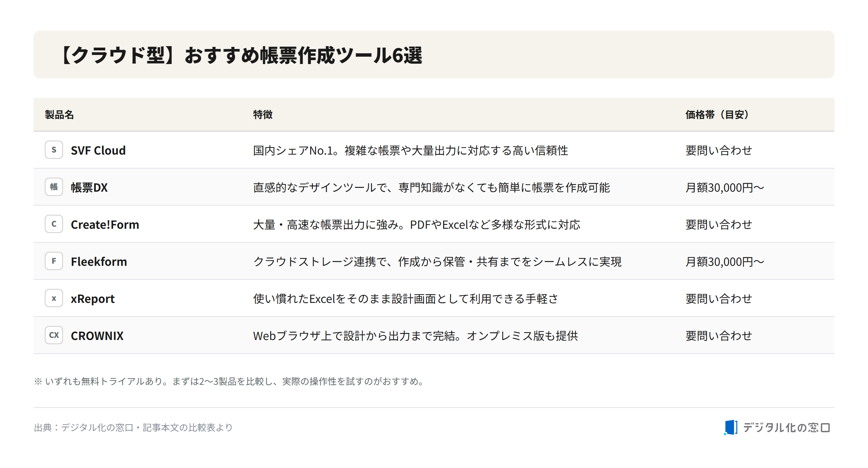
Task: Click the Create!Form 'C' badge icon
Action: pyautogui.click(x=54, y=224)
